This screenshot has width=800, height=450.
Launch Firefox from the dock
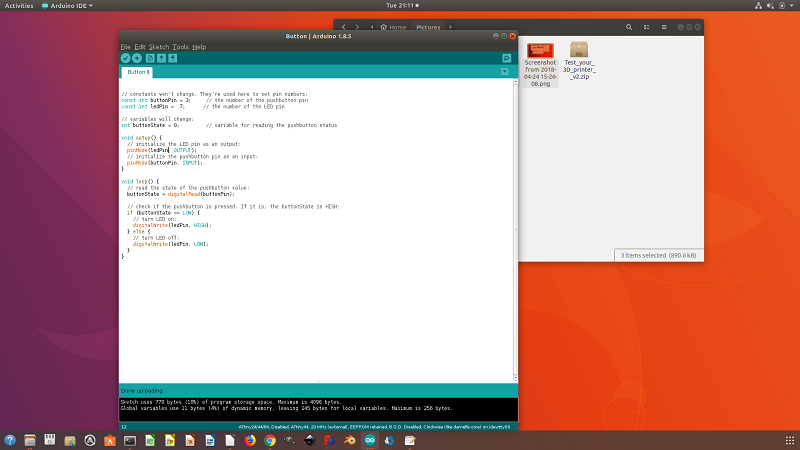(249, 440)
